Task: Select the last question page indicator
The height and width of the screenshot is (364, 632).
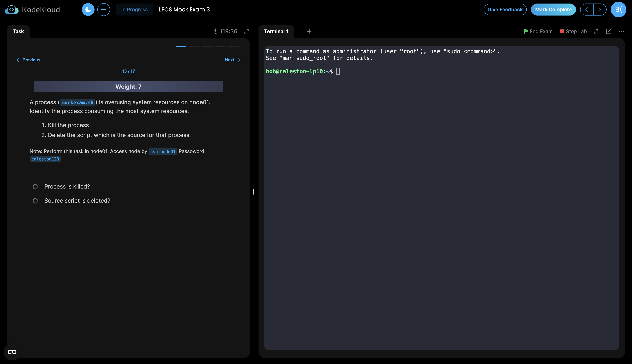Action: tap(233, 47)
